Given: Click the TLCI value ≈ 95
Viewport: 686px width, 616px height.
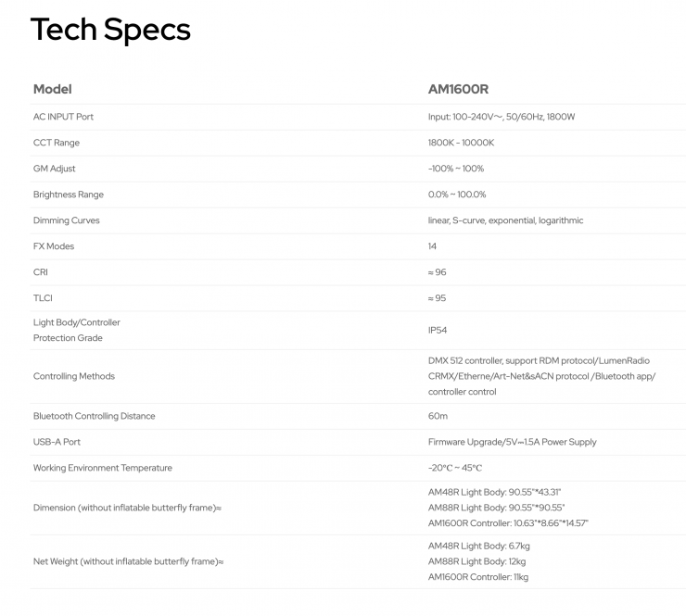Looking at the screenshot, I should click(438, 298).
